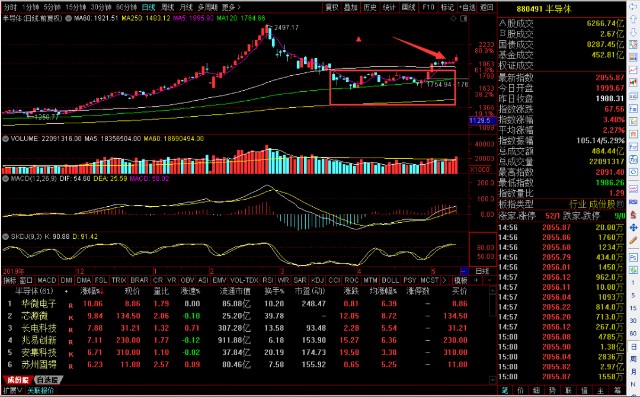Click the diamond icon at chart top-right

pyautogui.click(x=453, y=18)
